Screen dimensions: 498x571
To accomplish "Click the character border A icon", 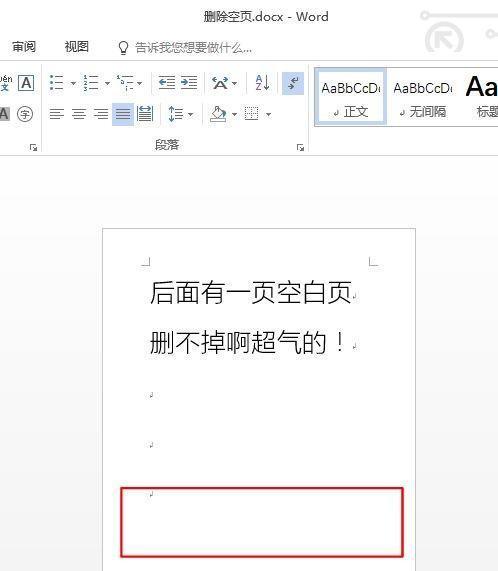I will point(26,83).
